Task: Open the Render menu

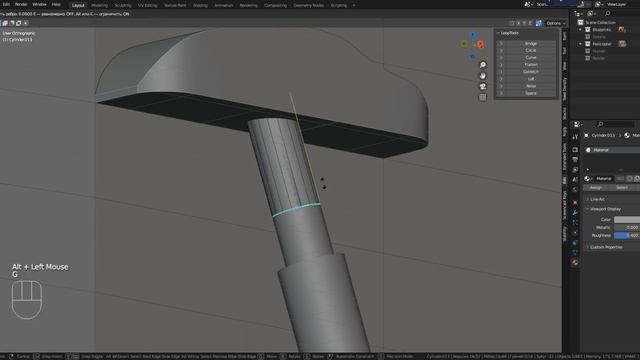Action: (21, 4)
